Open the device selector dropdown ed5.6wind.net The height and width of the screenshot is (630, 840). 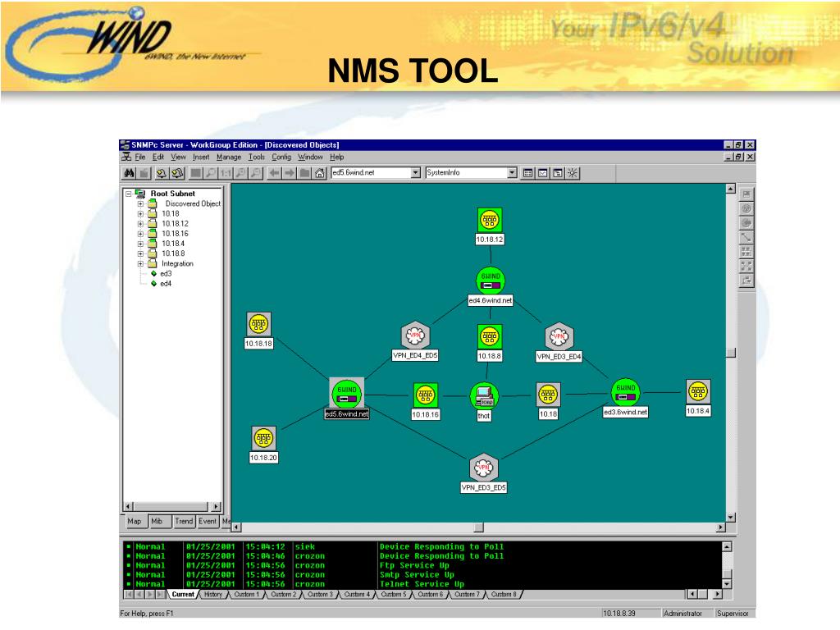(416, 172)
